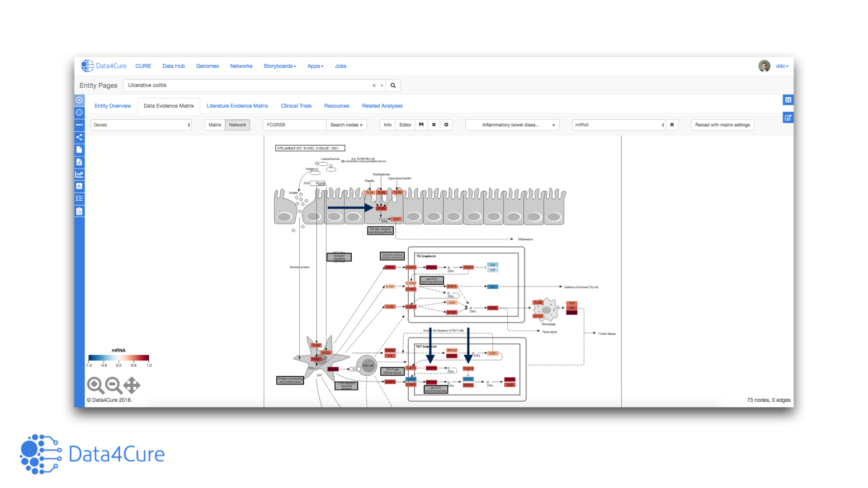Click the clipboard icon in sidebar
Viewport: 868px width, 488px height.
click(79, 211)
